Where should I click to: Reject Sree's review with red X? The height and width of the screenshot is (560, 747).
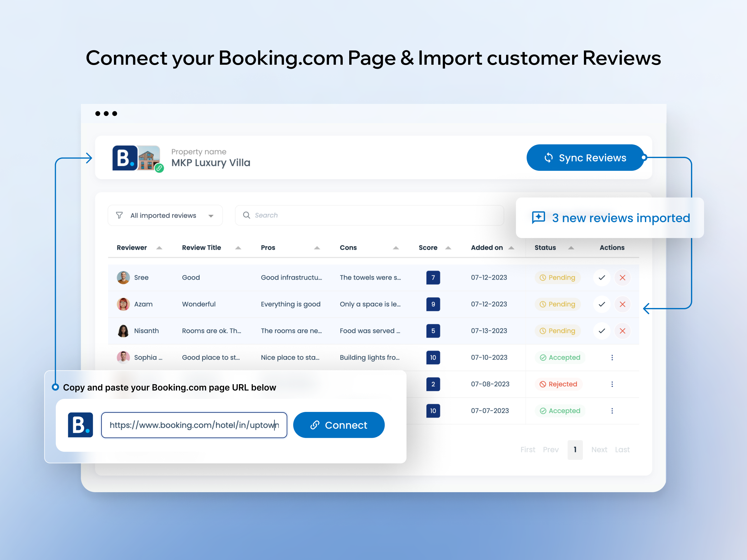[x=622, y=278]
